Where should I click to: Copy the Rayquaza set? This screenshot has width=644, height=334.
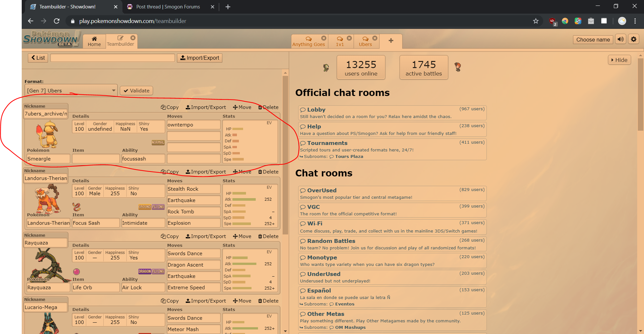tap(170, 236)
